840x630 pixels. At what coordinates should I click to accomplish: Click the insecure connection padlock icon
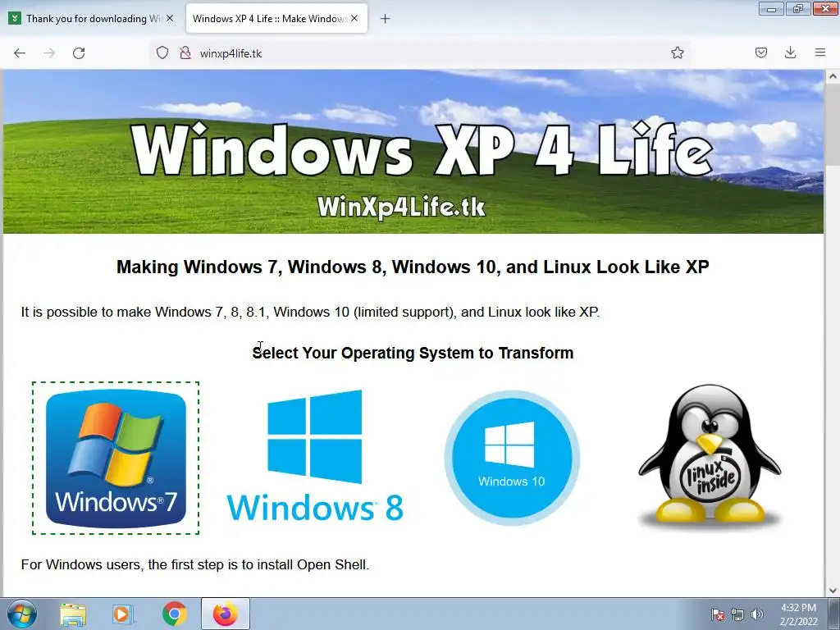(x=185, y=52)
